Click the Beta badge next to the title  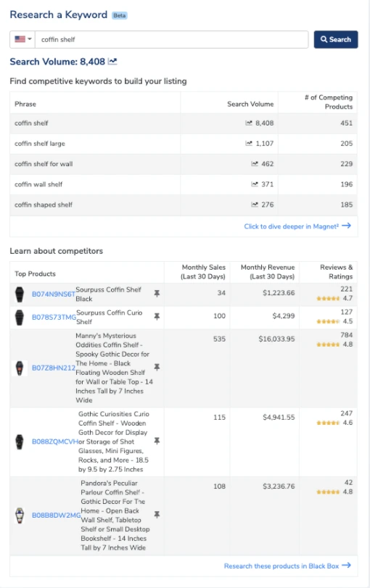point(119,15)
